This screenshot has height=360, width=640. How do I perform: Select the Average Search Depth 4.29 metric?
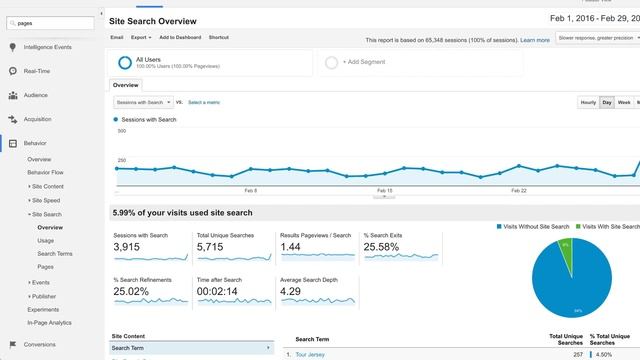tap(317, 292)
